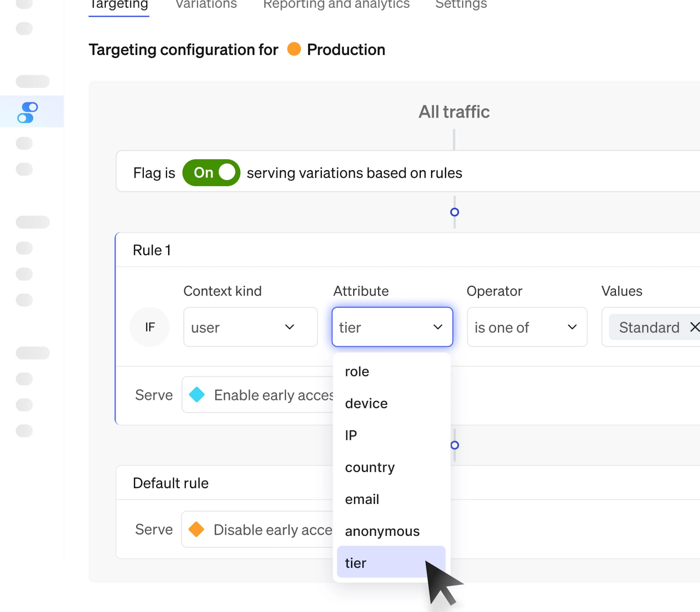The image size is (700, 612).
Task: Click the orange Production environment dot
Action: tap(294, 49)
